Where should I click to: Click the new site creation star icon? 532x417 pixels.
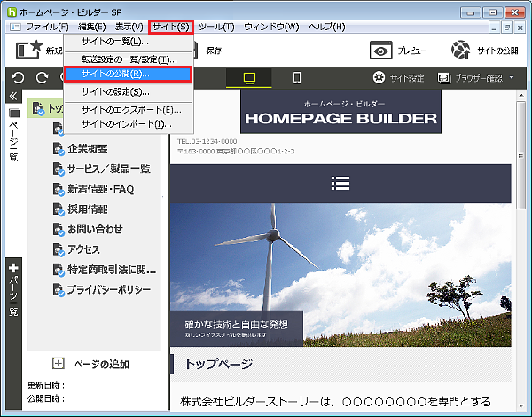(29, 50)
